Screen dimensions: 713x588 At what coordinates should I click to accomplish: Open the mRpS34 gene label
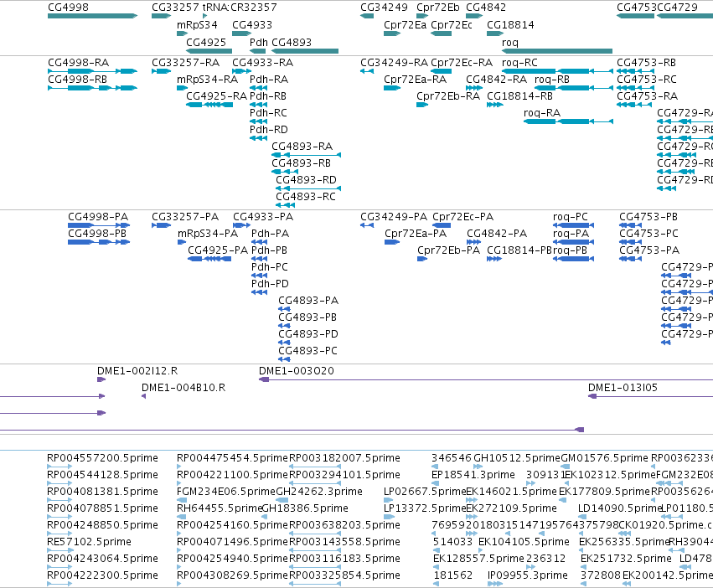click(198, 24)
